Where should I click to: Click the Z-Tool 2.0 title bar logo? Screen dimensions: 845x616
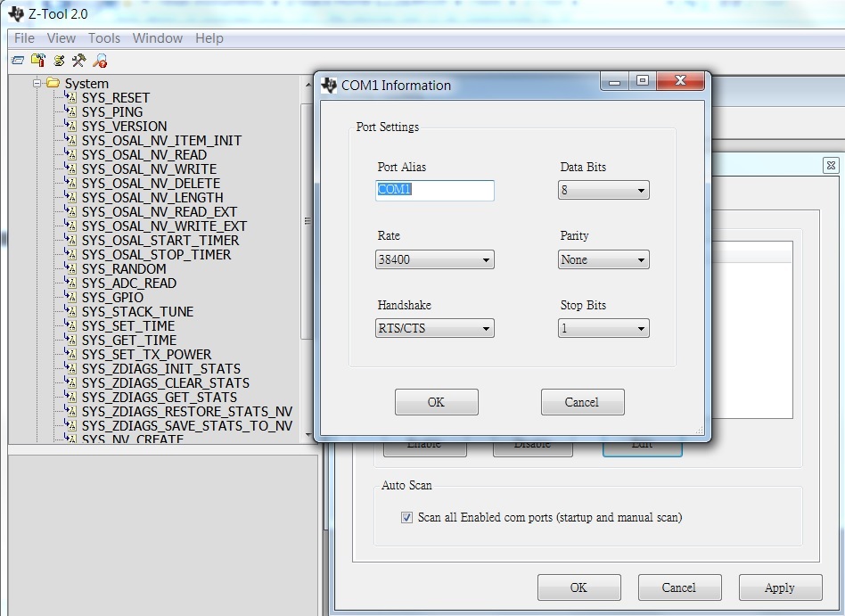coord(17,14)
